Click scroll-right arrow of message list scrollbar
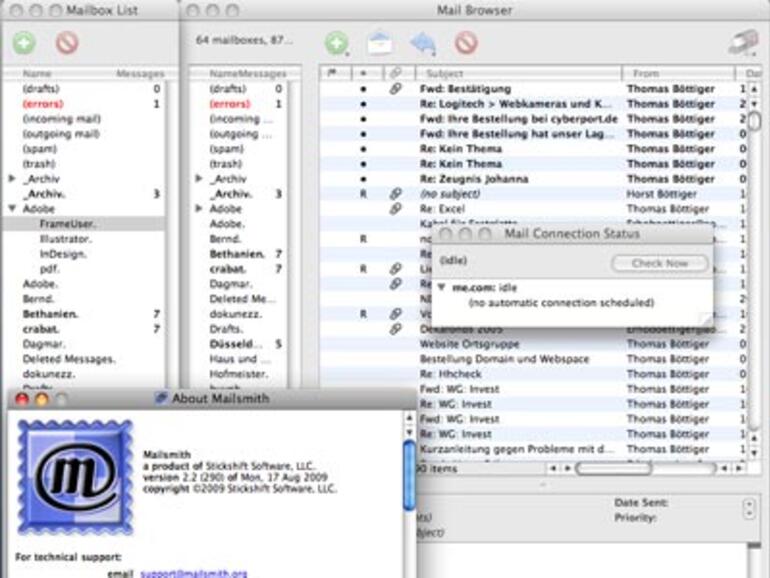770x578 pixels. [739, 468]
